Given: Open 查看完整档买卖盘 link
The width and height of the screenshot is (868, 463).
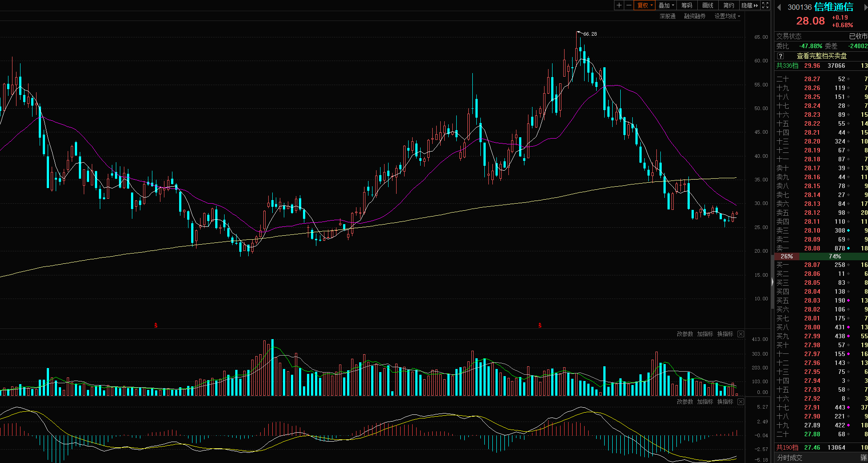Looking at the screenshot, I should click(822, 56).
